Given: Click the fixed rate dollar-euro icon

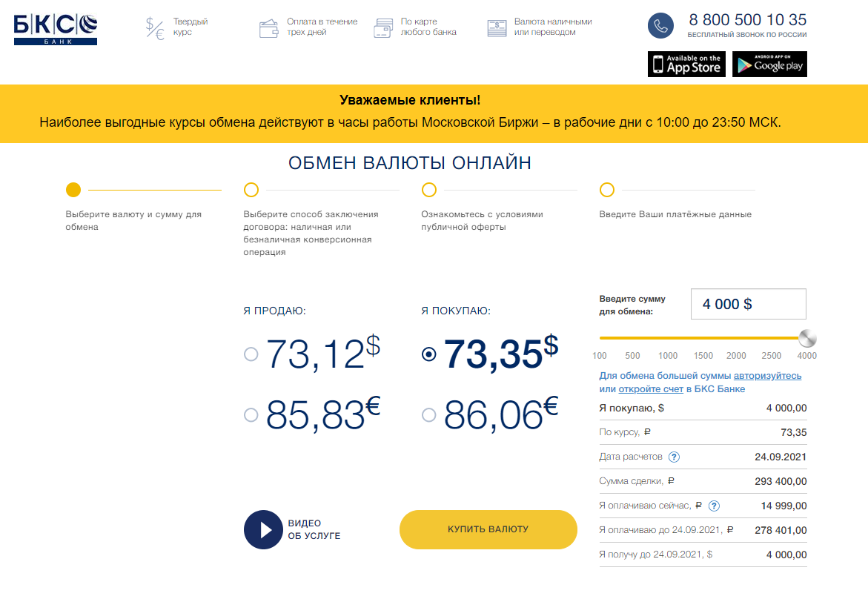Looking at the screenshot, I should click(155, 28).
